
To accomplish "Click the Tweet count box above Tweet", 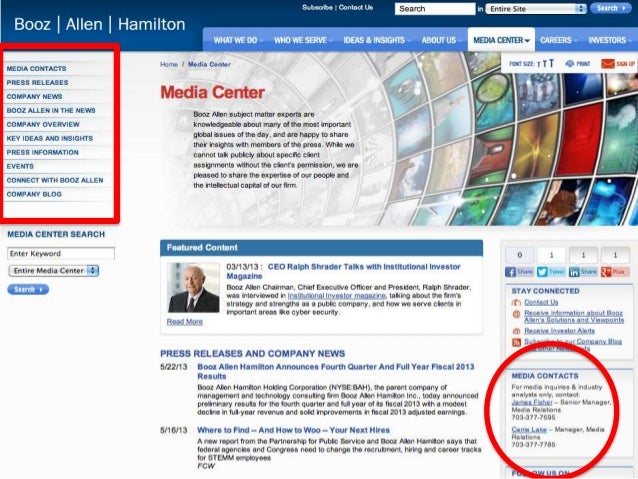I will pyautogui.click(x=551, y=255).
